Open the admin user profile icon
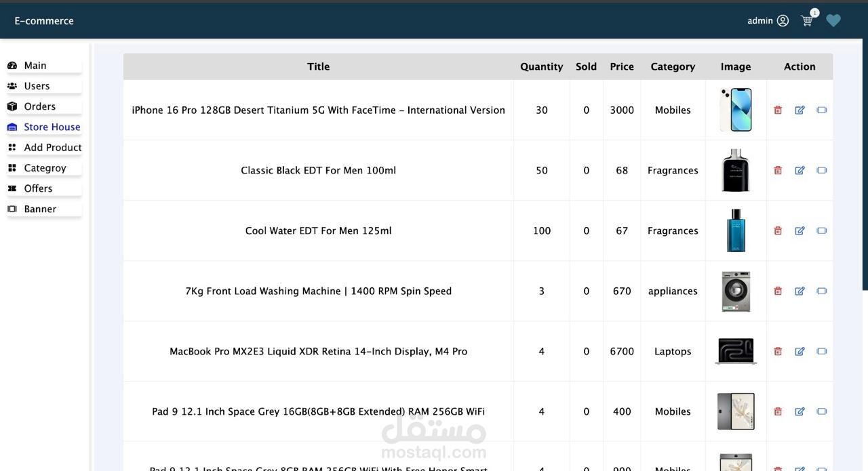 pyautogui.click(x=783, y=21)
